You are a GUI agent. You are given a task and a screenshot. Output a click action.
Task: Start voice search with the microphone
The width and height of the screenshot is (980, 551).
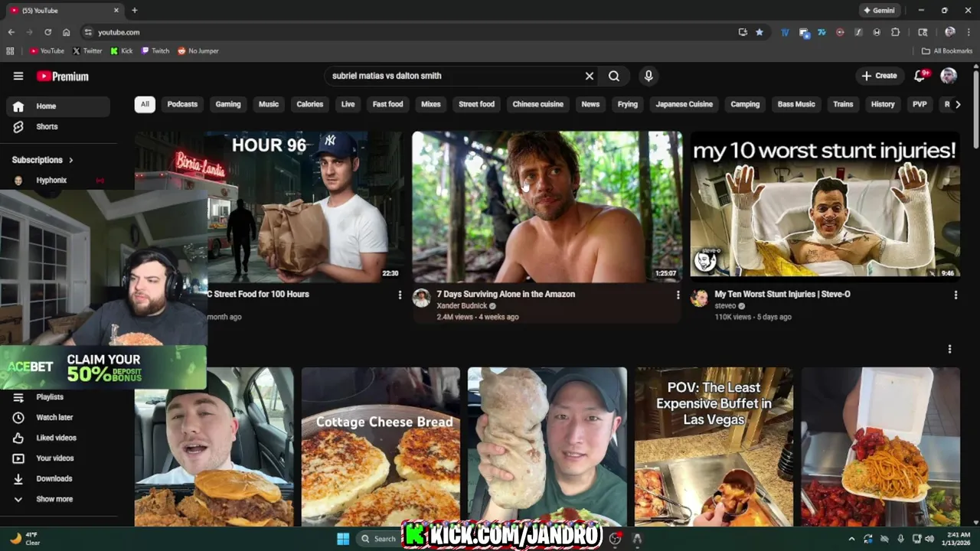(648, 76)
